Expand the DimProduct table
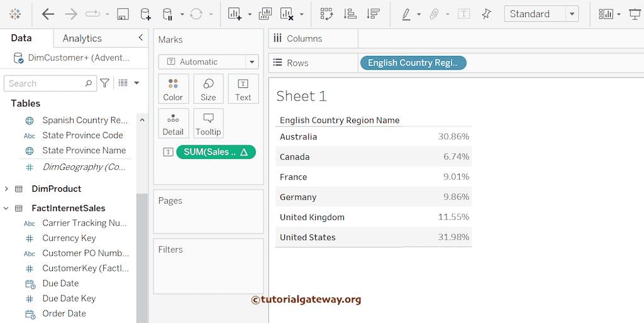 [7, 189]
